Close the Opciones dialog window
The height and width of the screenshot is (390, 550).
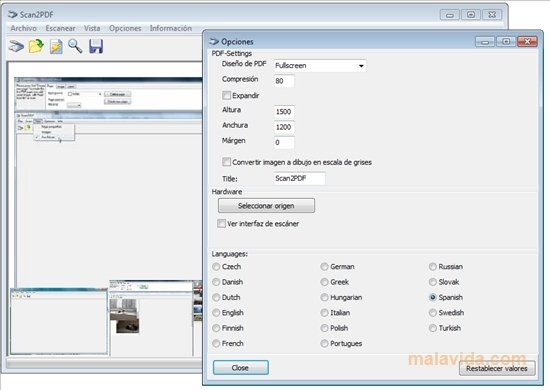[x=527, y=42]
